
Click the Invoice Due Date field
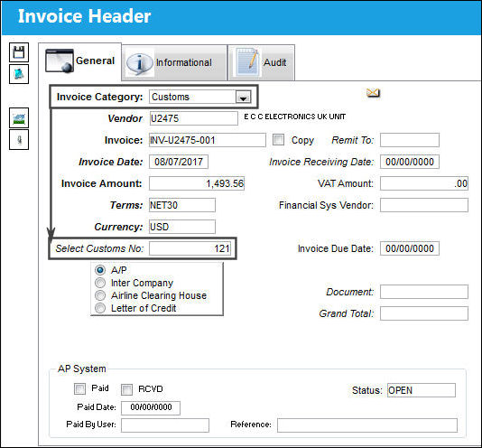pyautogui.click(x=410, y=248)
